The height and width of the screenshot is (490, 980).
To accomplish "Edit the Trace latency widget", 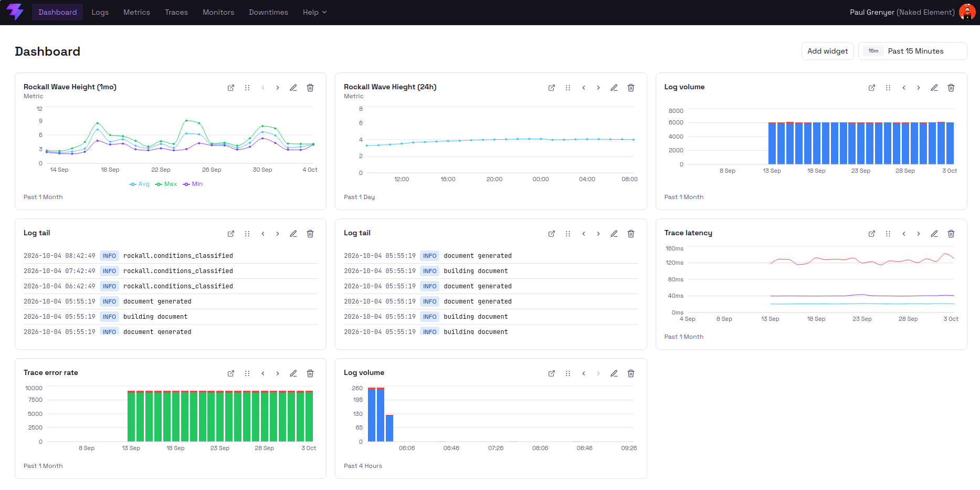I will (x=934, y=234).
